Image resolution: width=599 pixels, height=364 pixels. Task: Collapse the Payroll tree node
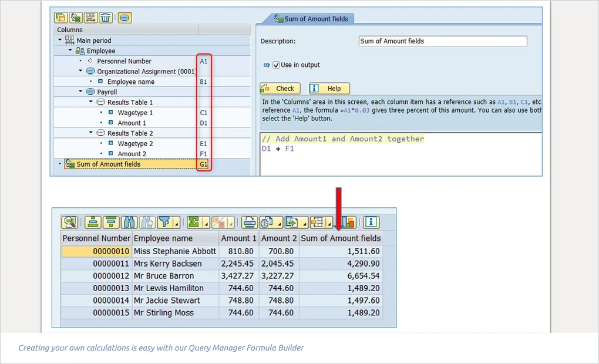tap(81, 92)
